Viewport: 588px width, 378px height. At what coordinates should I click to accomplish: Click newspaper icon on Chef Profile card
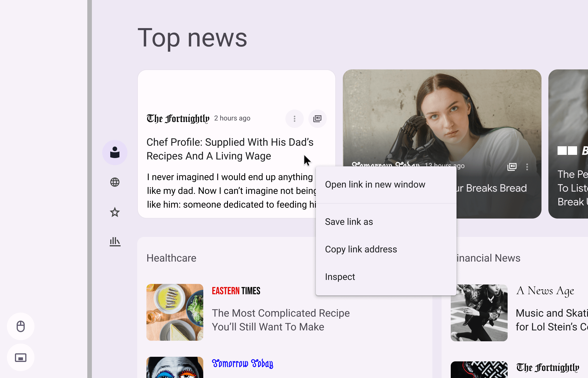(x=317, y=119)
